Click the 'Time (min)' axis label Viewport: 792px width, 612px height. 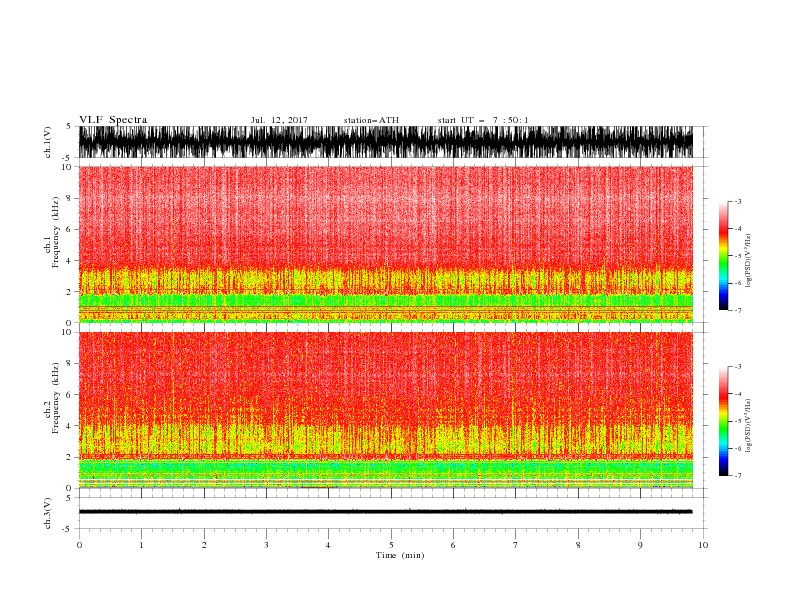click(x=400, y=555)
